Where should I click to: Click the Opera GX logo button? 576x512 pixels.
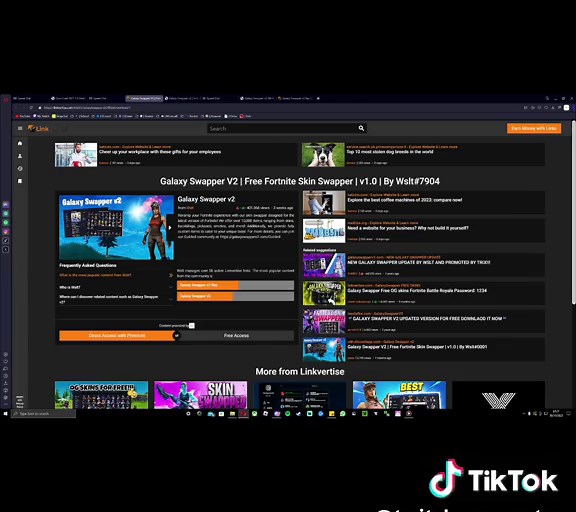6,99
